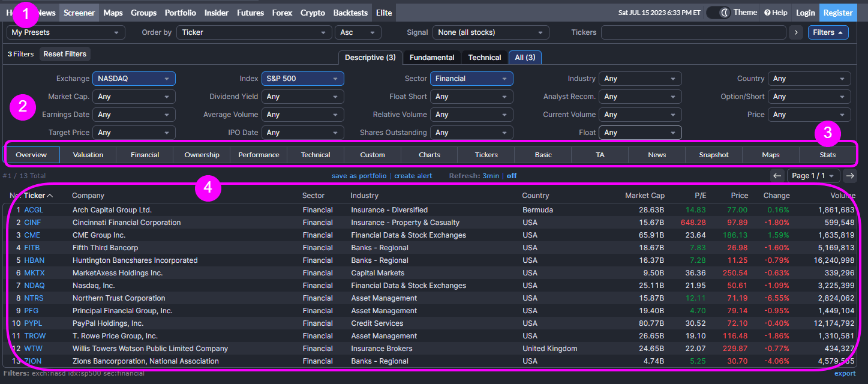Open the Portfolio navigation item
Viewport: 868px width, 384px height.
click(x=180, y=13)
